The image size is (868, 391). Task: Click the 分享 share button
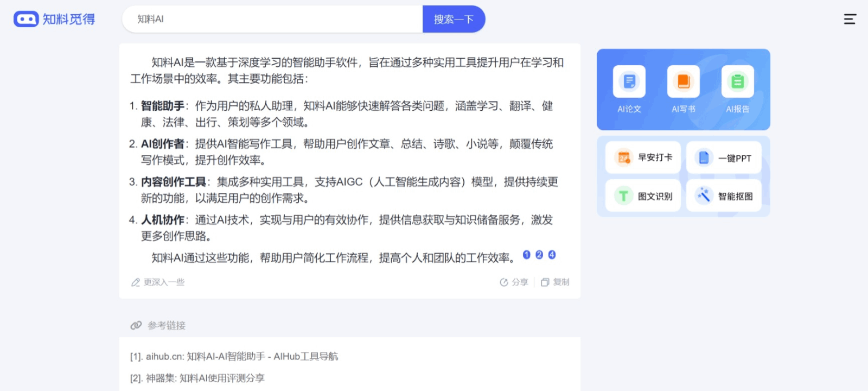[514, 282]
